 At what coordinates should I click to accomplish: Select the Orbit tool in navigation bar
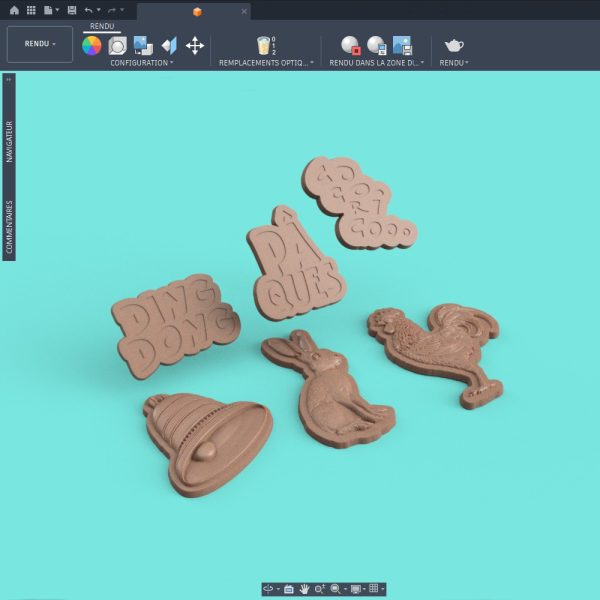tap(268, 589)
